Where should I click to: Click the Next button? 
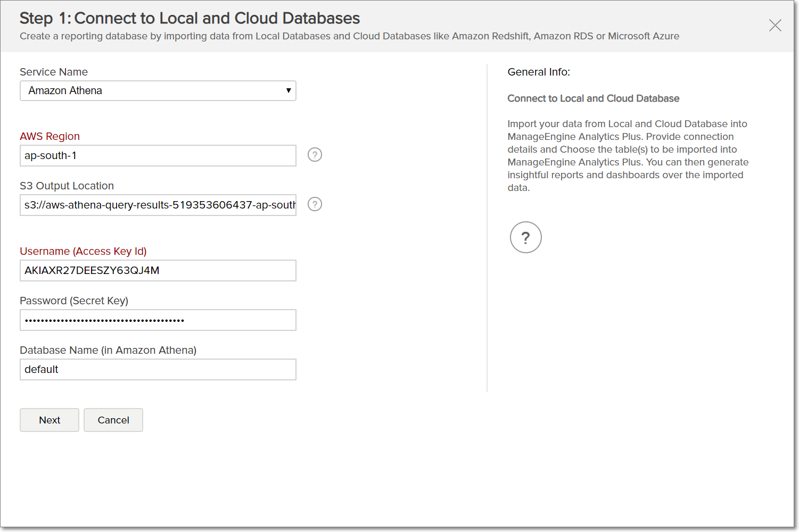click(50, 420)
